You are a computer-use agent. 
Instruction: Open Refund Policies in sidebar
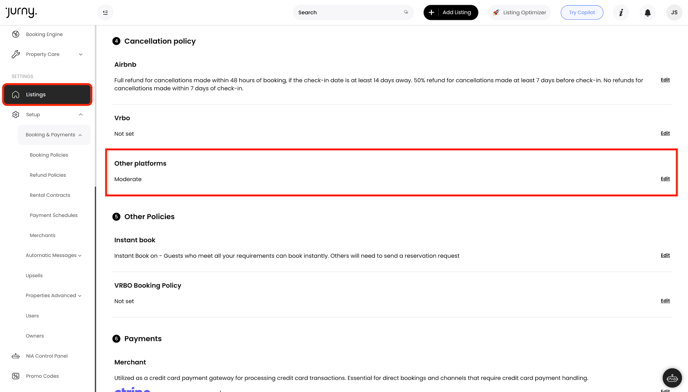pyautogui.click(x=48, y=175)
